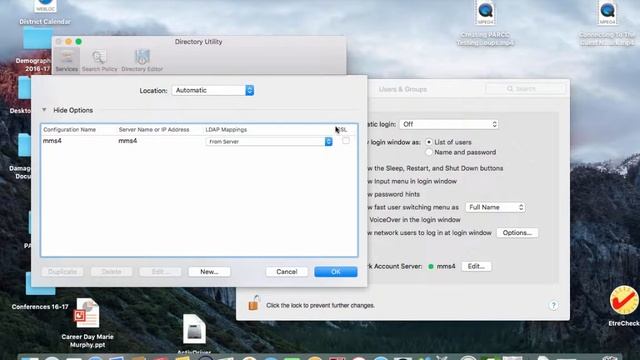Select List of users radio button
Viewport: 640px width, 360px height.
pyautogui.click(x=429, y=142)
